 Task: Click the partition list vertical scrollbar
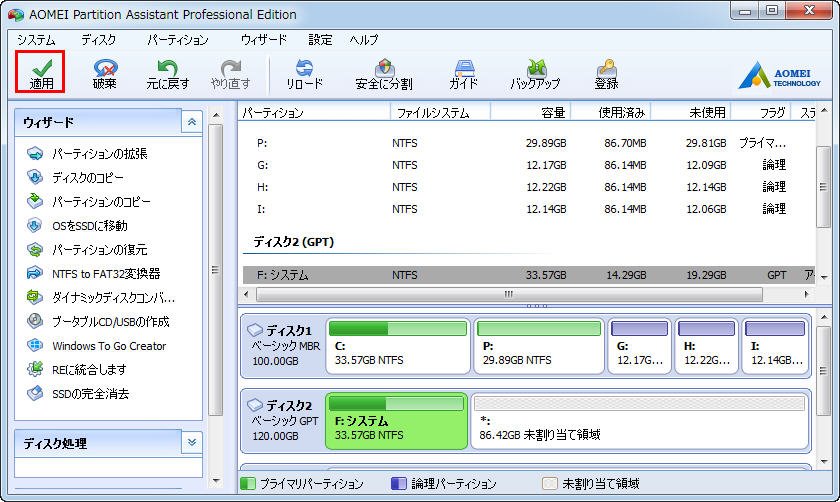[x=823, y=186]
